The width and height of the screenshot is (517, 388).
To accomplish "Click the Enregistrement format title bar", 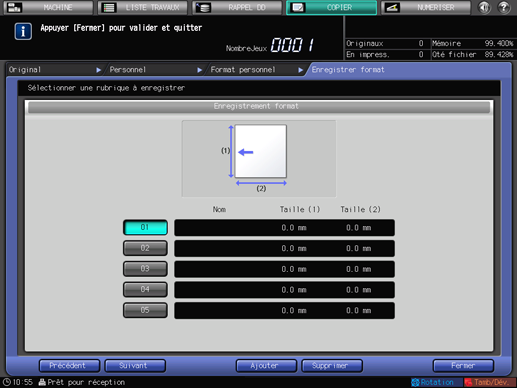I will click(259, 107).
